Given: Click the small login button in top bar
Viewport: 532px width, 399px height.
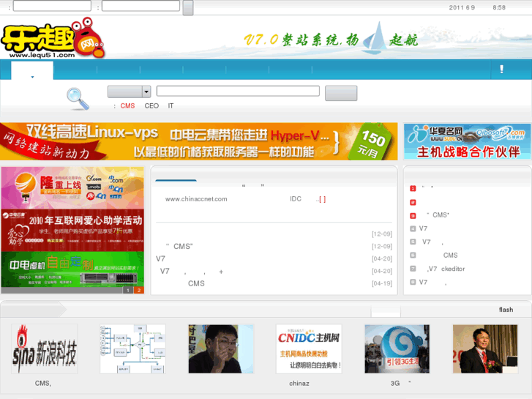Looking at the screenshot, I should 188,7.
